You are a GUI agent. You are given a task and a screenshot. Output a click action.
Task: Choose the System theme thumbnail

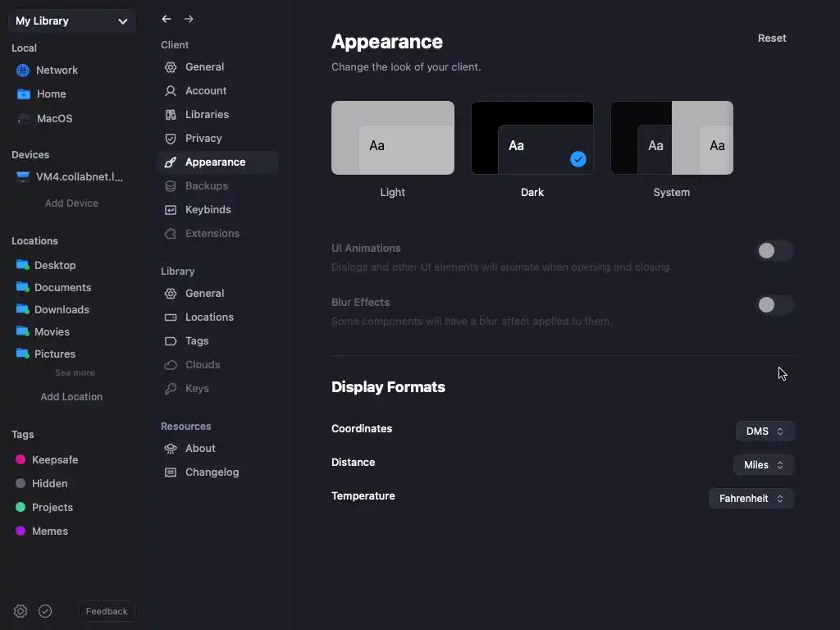[x=672, y=138]
